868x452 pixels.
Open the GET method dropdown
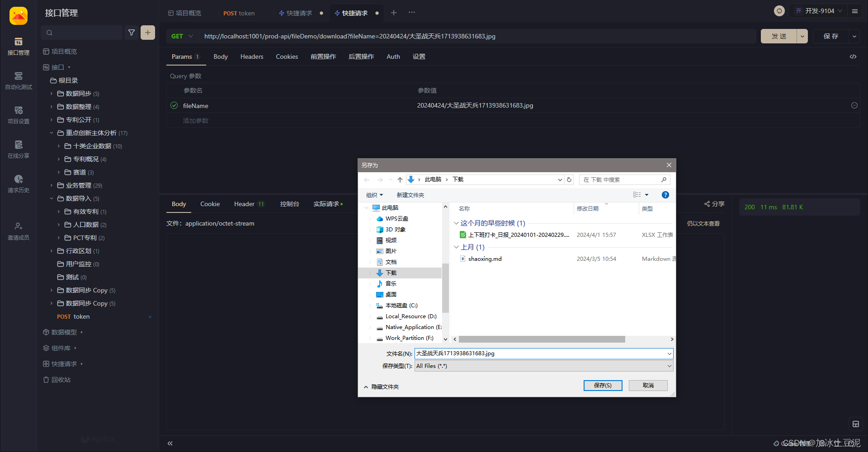point(182,36)
